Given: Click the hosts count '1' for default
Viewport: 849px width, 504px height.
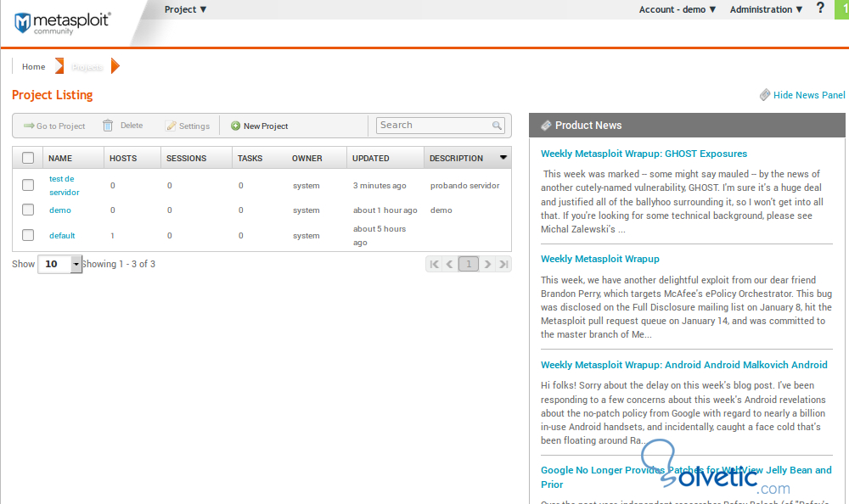Looking at the screenshot, I should tap(113, 236).
